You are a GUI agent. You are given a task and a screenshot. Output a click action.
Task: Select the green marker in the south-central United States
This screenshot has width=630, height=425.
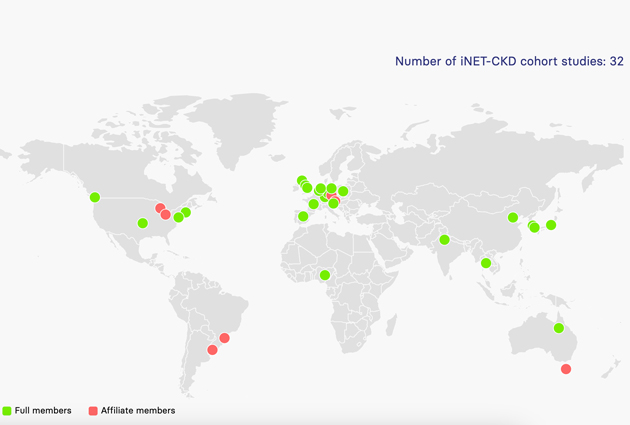pyautogui.click(x=143, y=223)
